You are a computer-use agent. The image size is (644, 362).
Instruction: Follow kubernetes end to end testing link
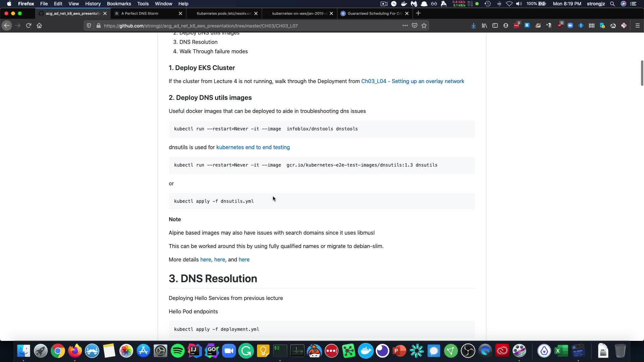click(x=253, y=147)
